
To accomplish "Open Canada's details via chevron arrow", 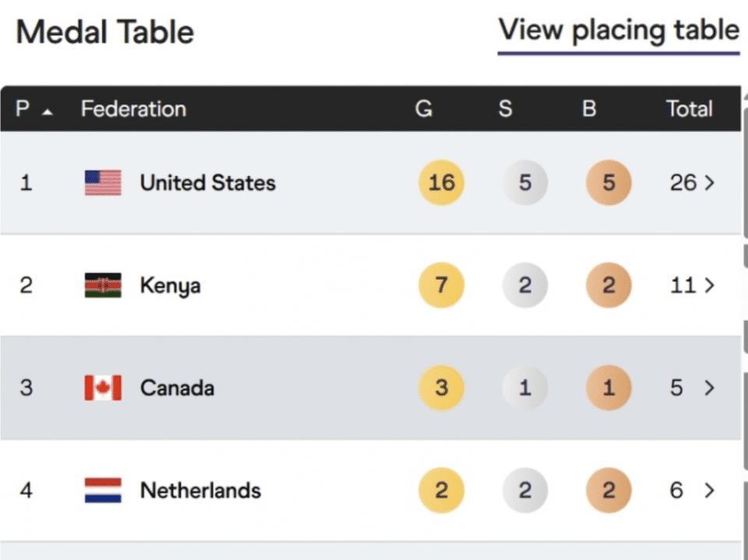I will (x=709, y=388).
